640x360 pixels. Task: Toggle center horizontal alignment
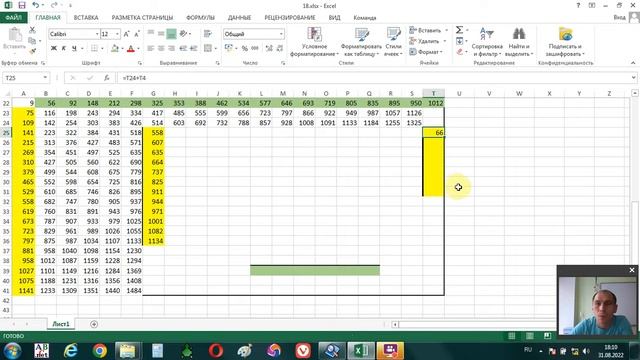coord(161,48)
